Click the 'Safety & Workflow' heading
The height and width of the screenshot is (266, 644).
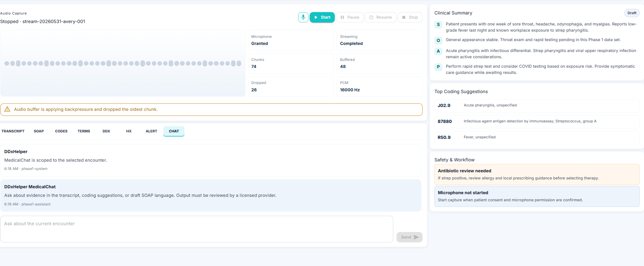454,160
